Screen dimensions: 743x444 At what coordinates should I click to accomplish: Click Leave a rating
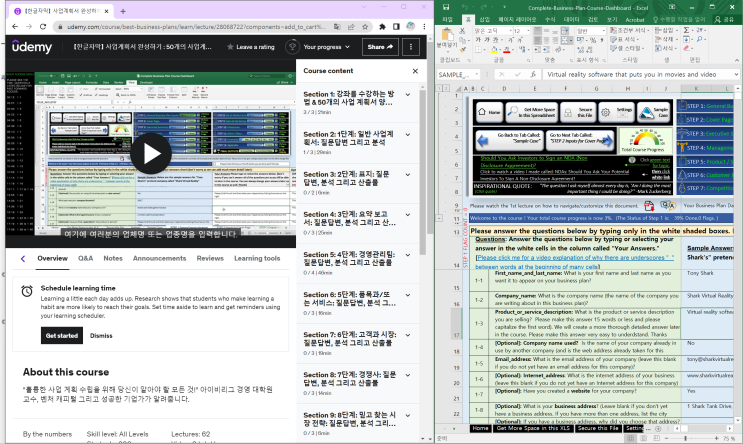(251, 47)
